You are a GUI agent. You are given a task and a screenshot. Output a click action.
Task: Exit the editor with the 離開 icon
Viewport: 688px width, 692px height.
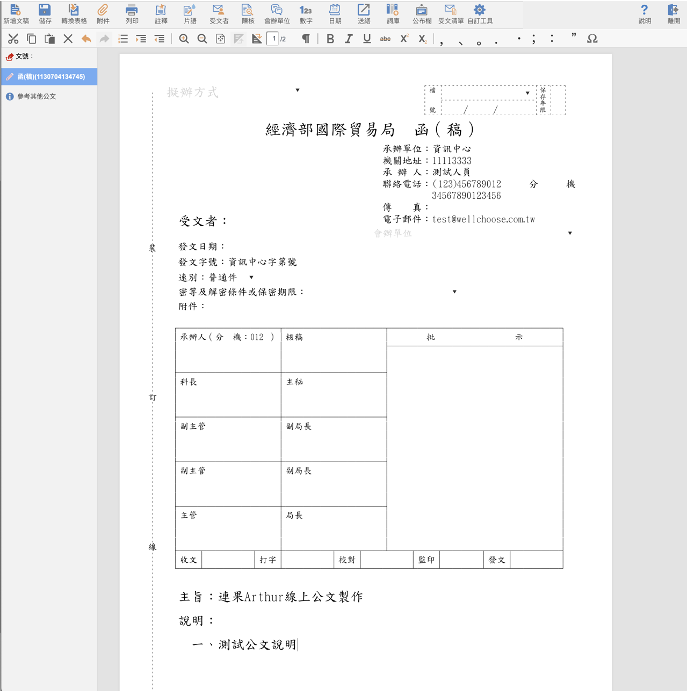pos(673,14)
